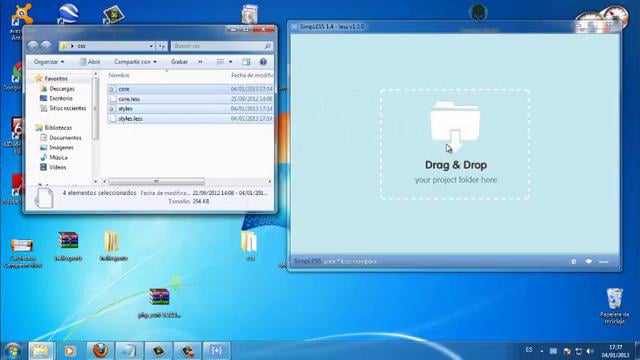This screenshot has width=640, height=360.
Task: Click the css folder in address bar
Action: click(82, 46)
